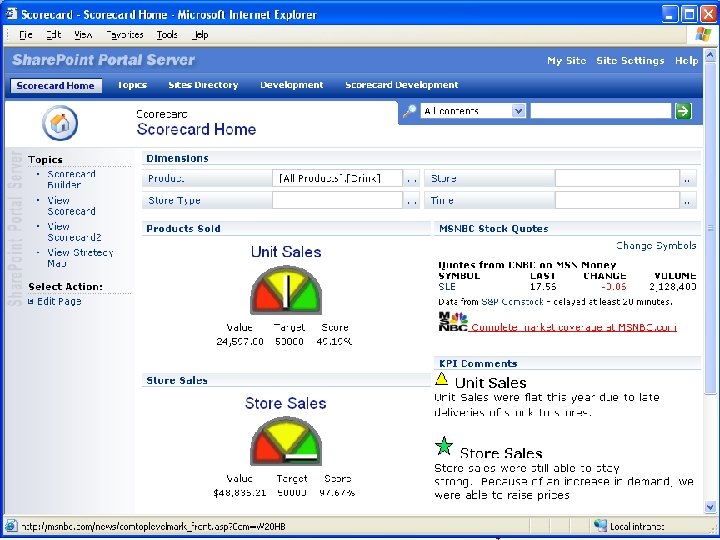Open the All contents search scope dropdown

(518, 111)
